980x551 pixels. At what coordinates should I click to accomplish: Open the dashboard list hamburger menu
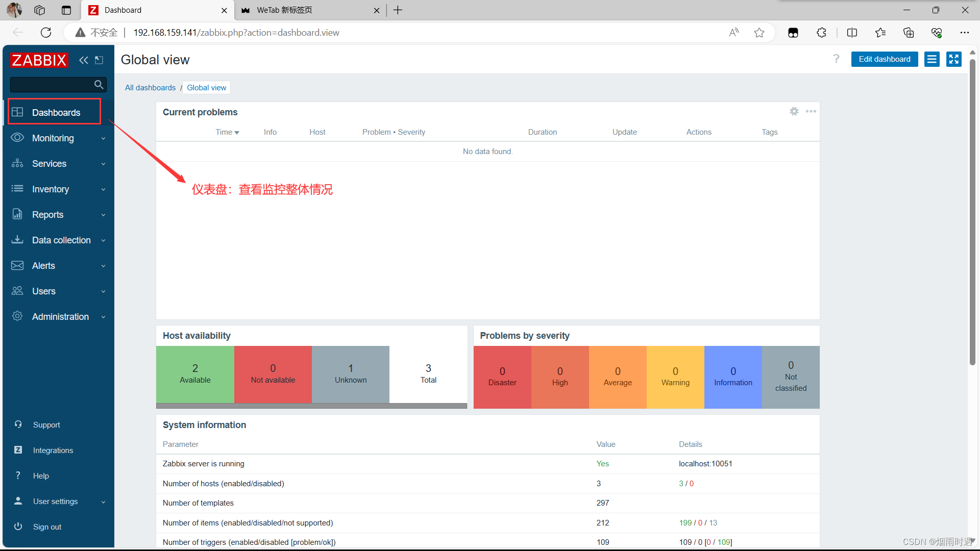tap(932, 59)
